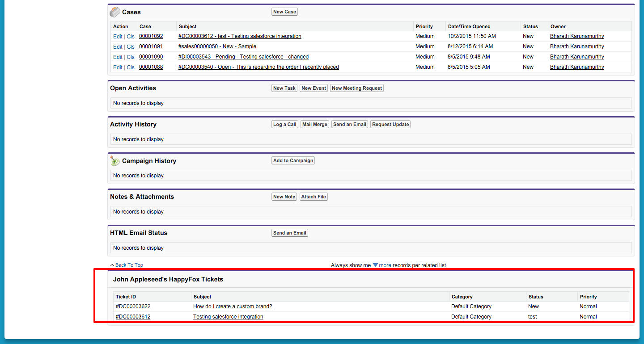Click the 'more' records link
The width and height of the screenshot is (644, 344).
coord(385,265)
